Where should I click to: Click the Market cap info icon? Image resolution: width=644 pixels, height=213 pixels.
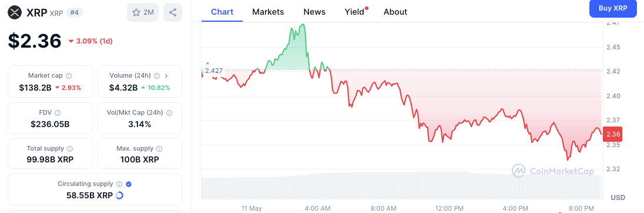(x=69, y=76)
